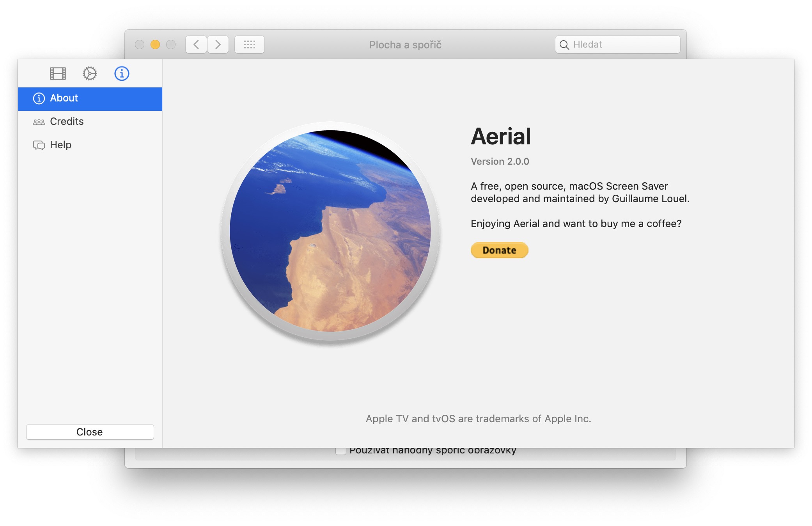Click the Aerial Earth globe image
The height and width of the screenshot is (526, 812).
point(330,231)
